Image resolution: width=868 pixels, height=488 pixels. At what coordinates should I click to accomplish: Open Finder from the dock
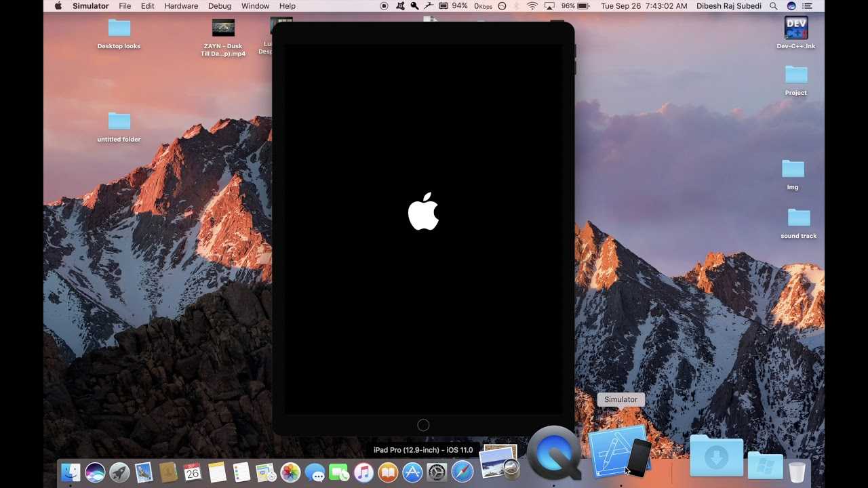tap(71, 472)
